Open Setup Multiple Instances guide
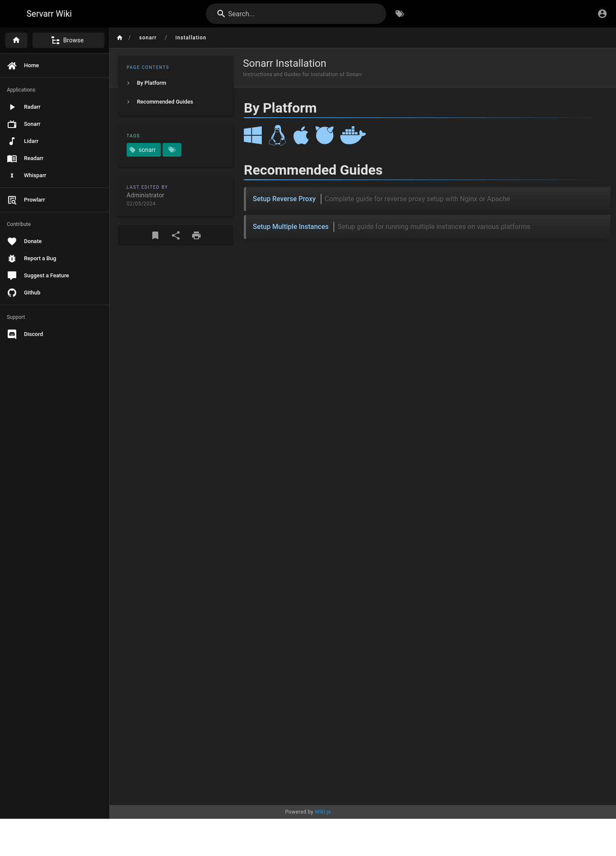This screenshot has height=856, width=616. [x=290, y=226]
